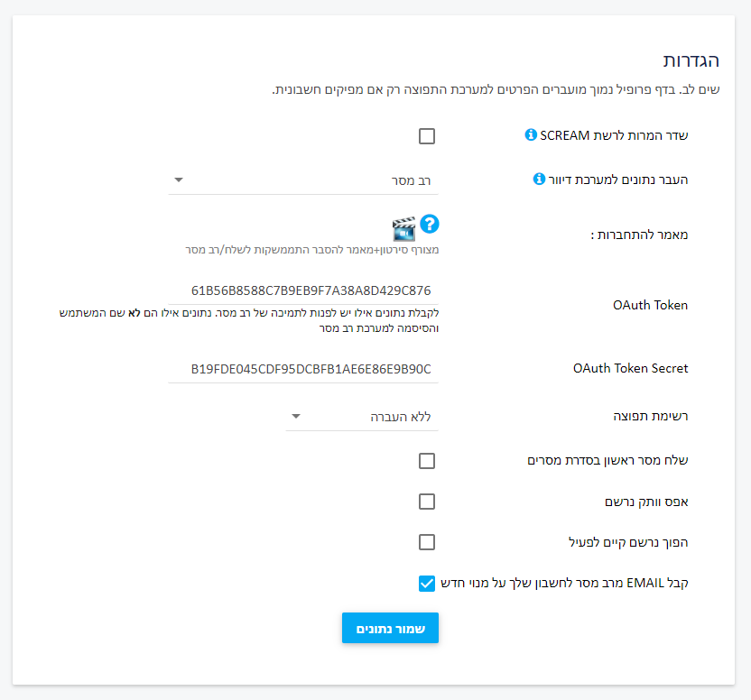The height and width of the screenshot is (700, 751).
Task: Click the OAuth Token label
Action: click(651, 305)
